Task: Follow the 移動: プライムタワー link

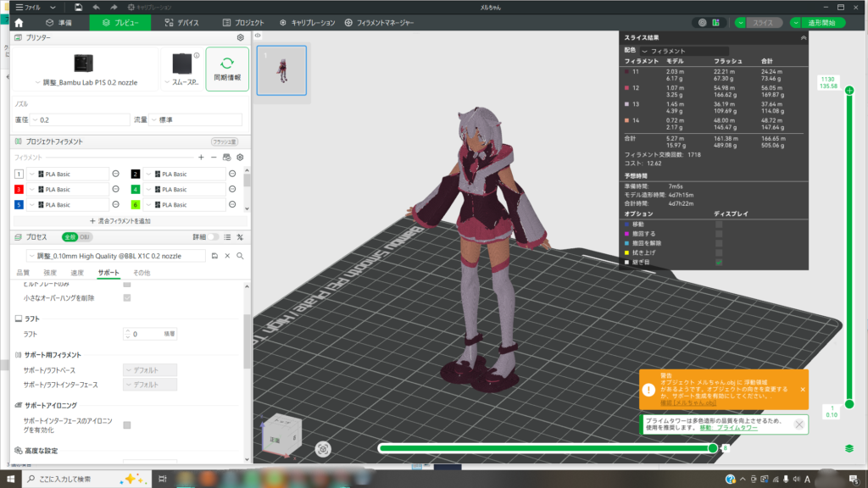Action: pos(728,428)
